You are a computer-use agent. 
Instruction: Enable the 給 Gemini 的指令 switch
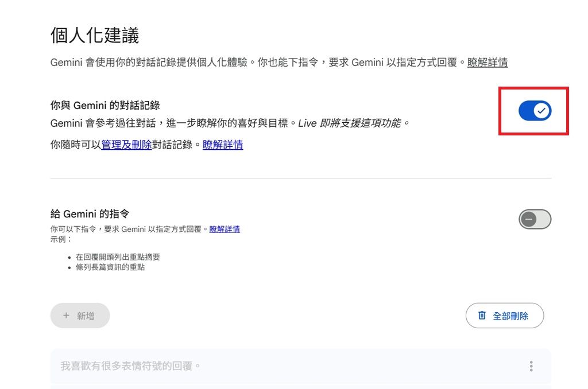pyautogui.click(x=535, y=219)
